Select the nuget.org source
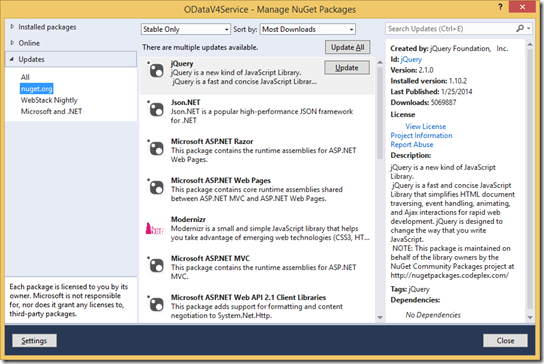544x364 pixels. click(36, 89)
